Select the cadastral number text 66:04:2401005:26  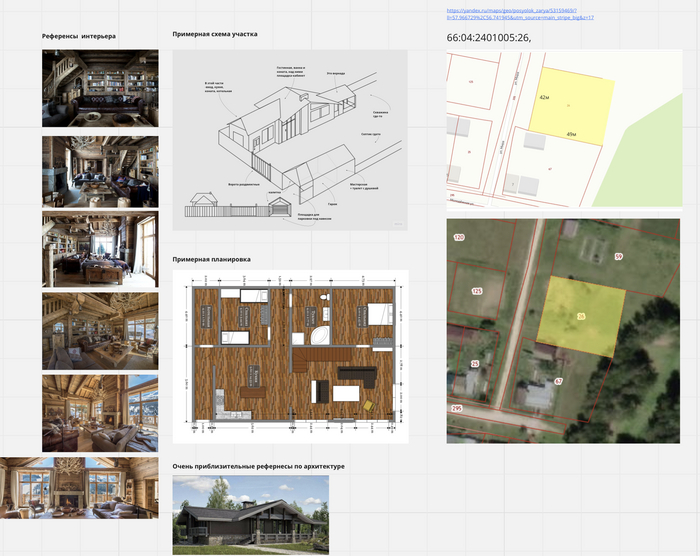(489, 38)
